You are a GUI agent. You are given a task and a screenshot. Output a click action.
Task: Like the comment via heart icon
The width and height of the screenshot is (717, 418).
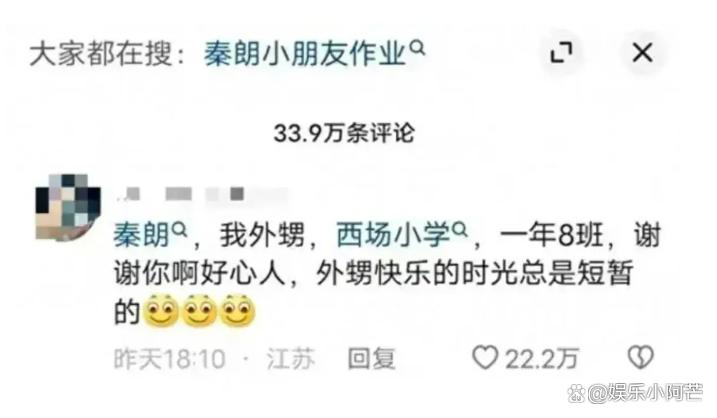tap(485, 357)
